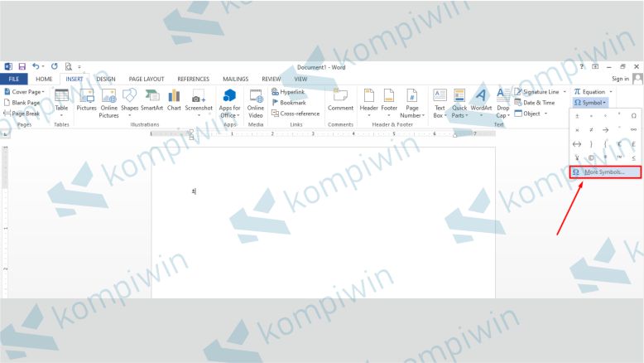Image resolution: width=644 pixels, height=363 pixels.
Task: Switch to the PAGE LAYOUT tab
Action: click(x=147, y=79)
